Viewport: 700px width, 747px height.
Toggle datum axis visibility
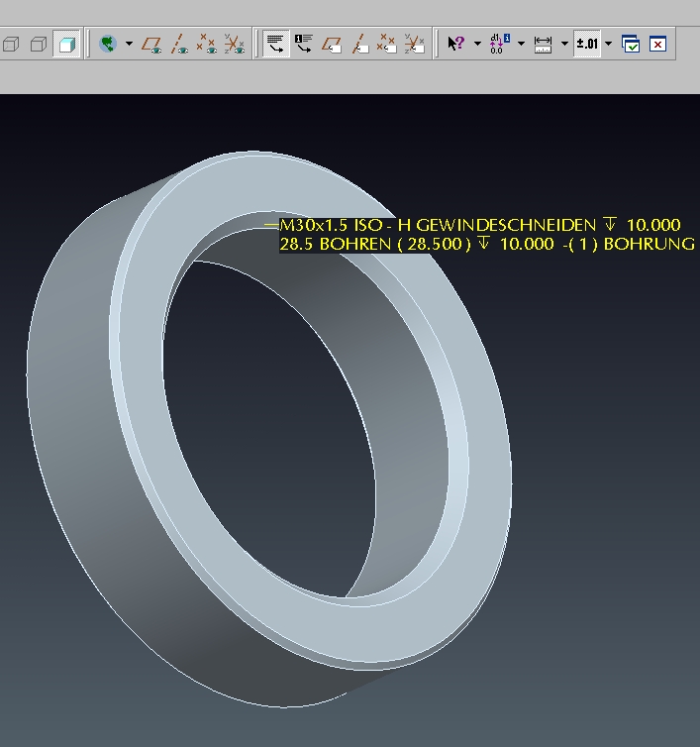tap(179, 44)
